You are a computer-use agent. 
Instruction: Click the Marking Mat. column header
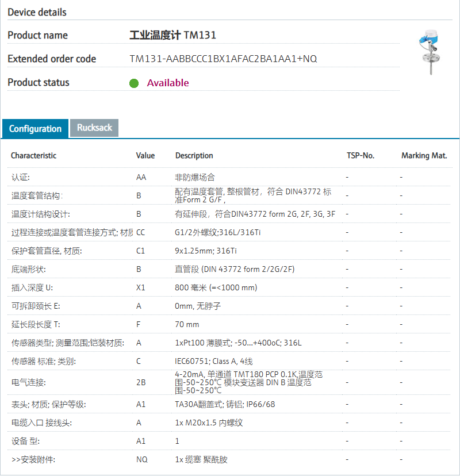tap(424, 156)
